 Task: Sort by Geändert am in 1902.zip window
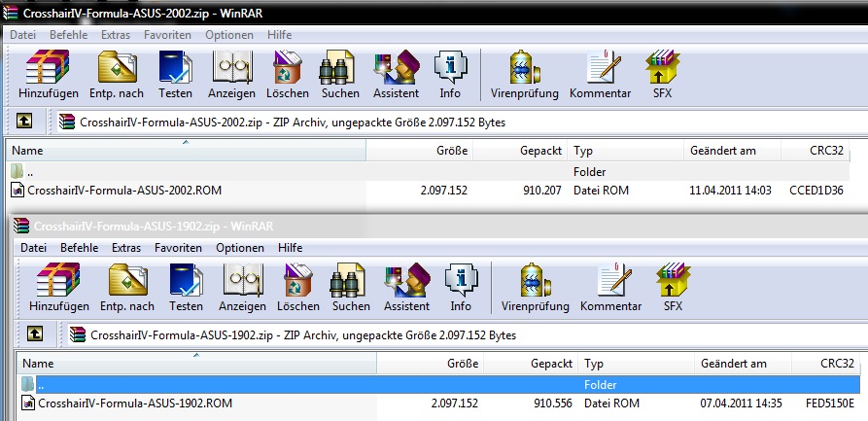(744, 363)
